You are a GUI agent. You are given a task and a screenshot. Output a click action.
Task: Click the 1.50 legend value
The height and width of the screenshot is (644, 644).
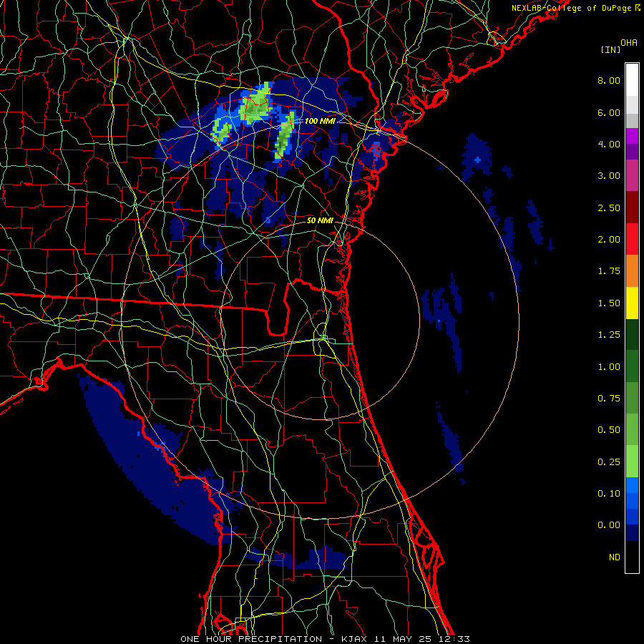click(x=609, y=303)
